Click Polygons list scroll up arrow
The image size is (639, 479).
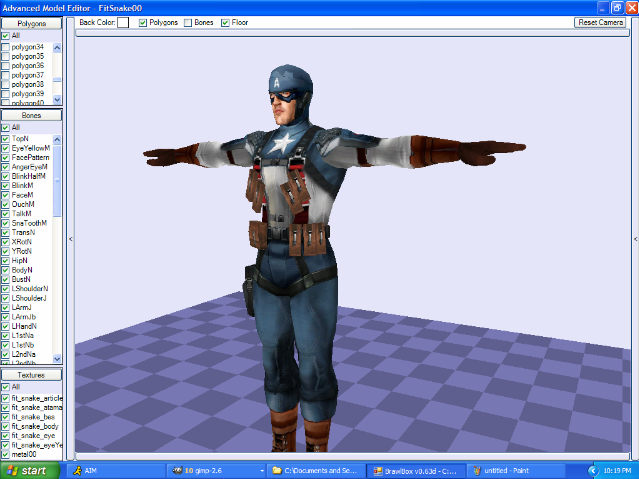coord(57,48)
